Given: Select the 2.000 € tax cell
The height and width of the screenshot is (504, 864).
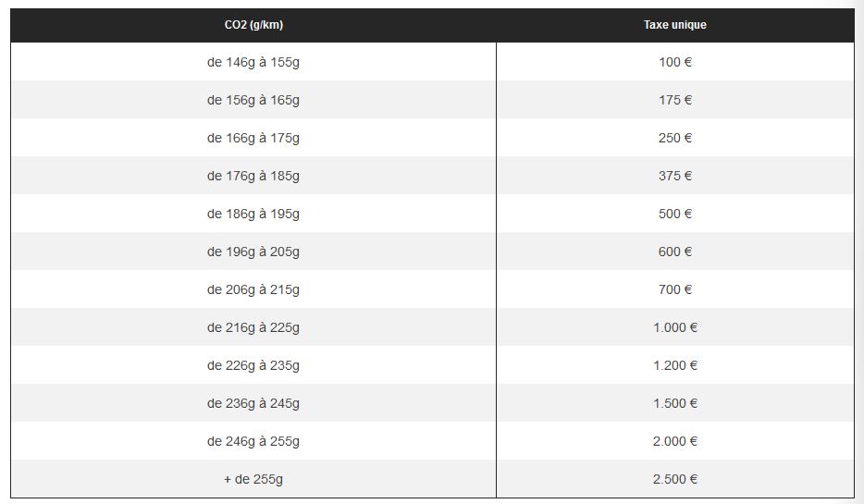Looking at the screenshot, I should coord(674,441).
